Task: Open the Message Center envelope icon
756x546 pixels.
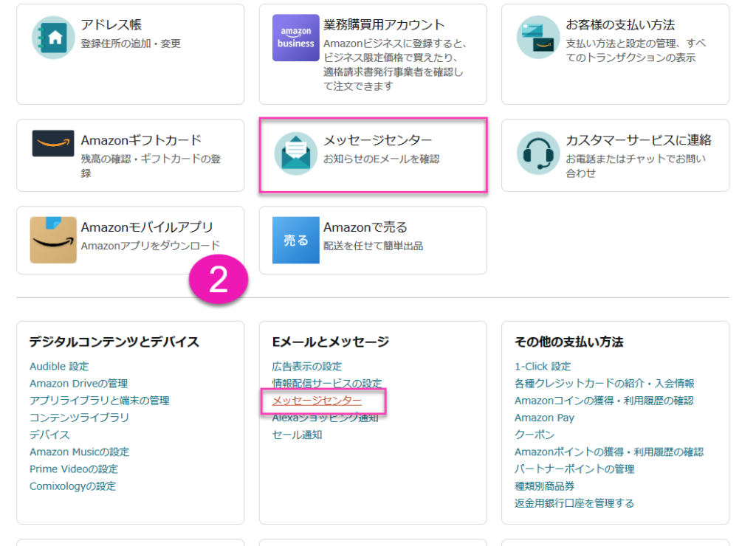Action: click(x=295, y=153)
